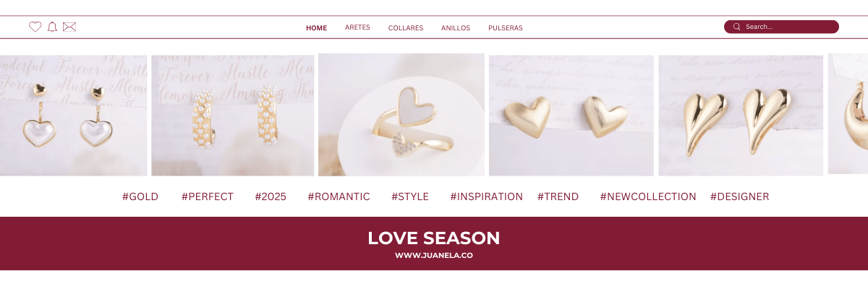Select the pearl heart drop earrings image
868x289 pixels.
[x=73, y=116]
